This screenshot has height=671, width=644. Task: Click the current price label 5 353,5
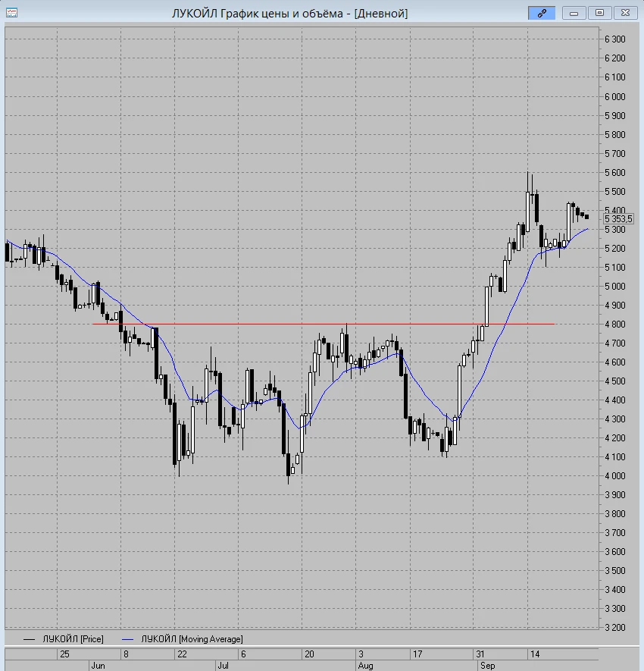click(618, 219)
